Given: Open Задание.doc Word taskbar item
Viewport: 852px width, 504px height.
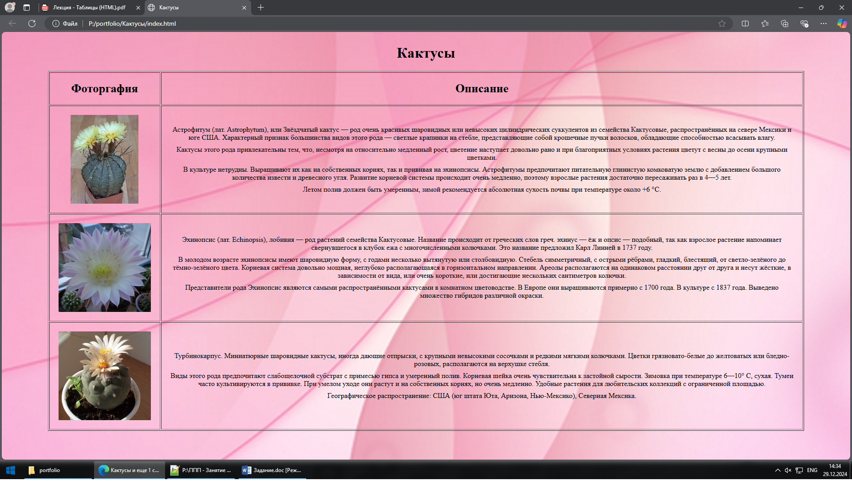Looking at the screenshot, I should 272,470.
